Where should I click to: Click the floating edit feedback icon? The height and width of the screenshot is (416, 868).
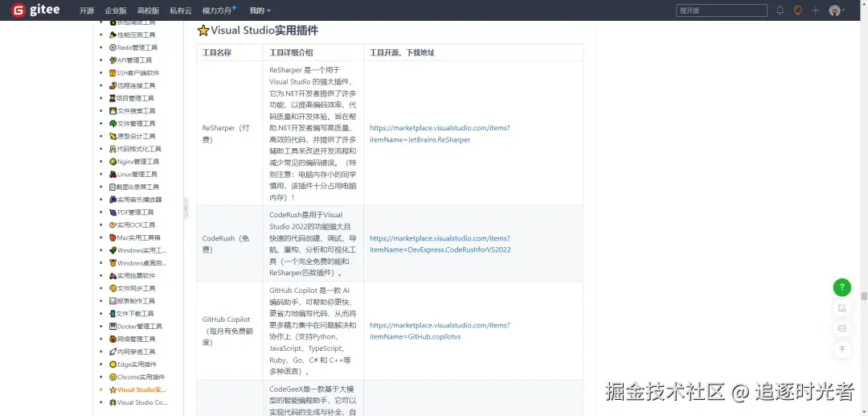point(842,308)
